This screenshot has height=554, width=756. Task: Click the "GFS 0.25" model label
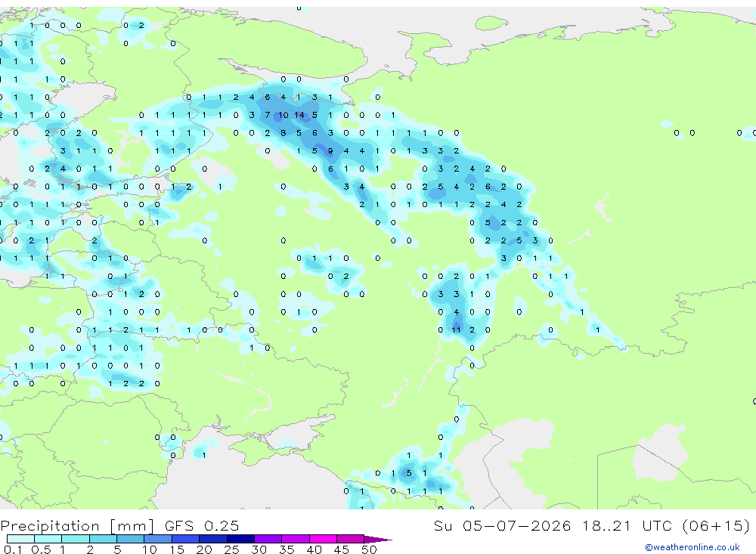[x=202, y=525]
